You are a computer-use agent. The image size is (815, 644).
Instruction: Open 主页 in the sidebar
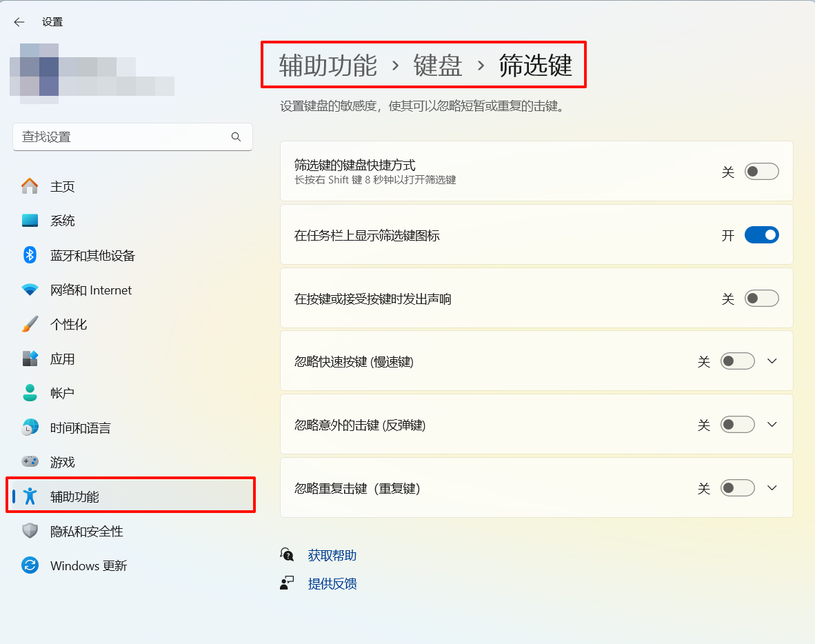[x=132, y=186]
